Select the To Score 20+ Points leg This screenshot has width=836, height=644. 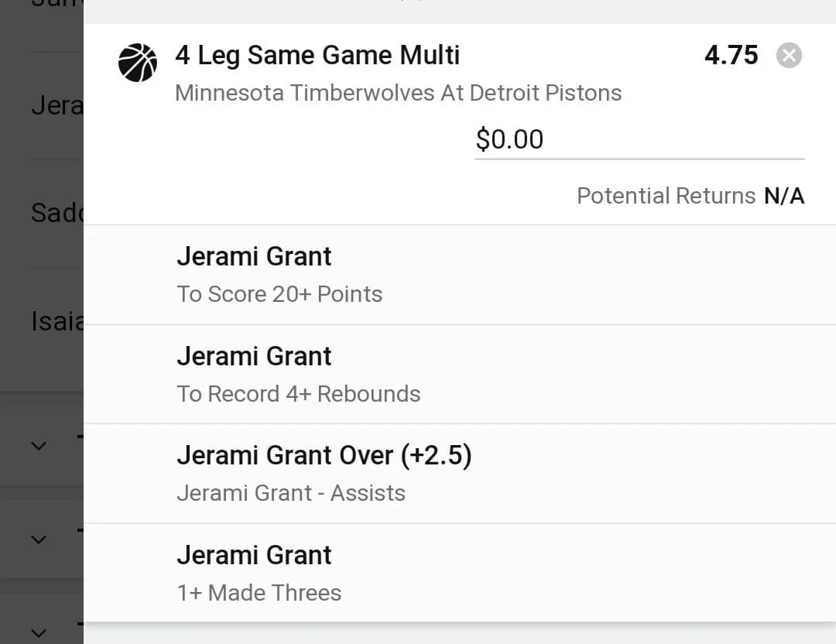[279, 294]
